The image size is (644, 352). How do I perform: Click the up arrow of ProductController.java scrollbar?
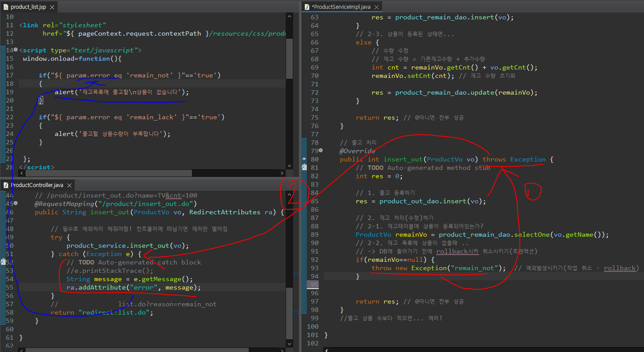289,195
